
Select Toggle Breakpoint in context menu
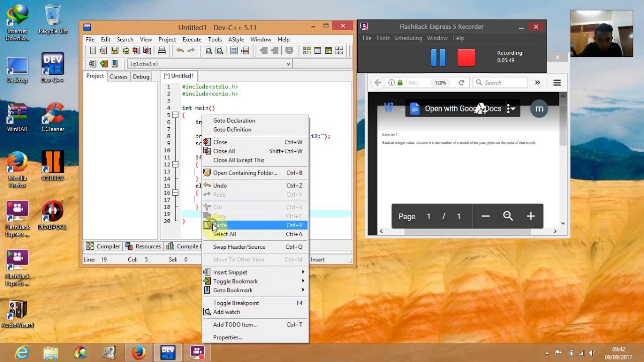[255, 303]
